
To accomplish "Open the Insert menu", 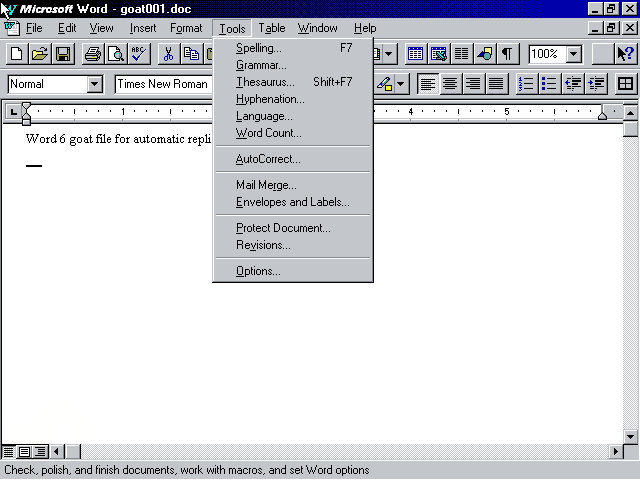I will [x=143, y=28].
